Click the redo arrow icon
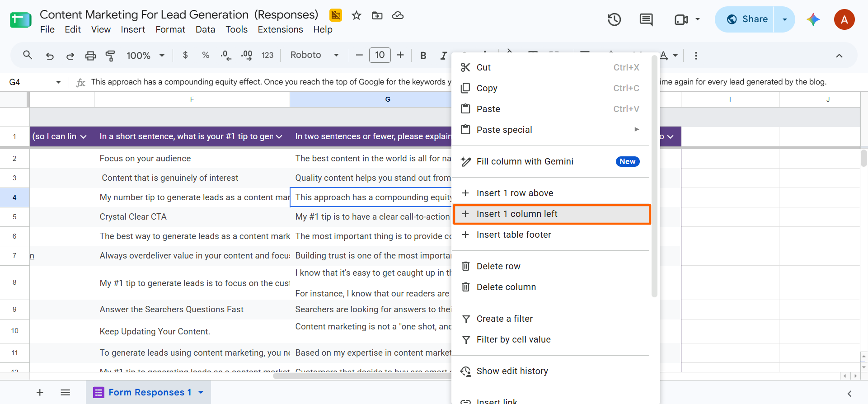Viewport: 868px width, 404px height. pyautogui.click(x=70, y=56)
